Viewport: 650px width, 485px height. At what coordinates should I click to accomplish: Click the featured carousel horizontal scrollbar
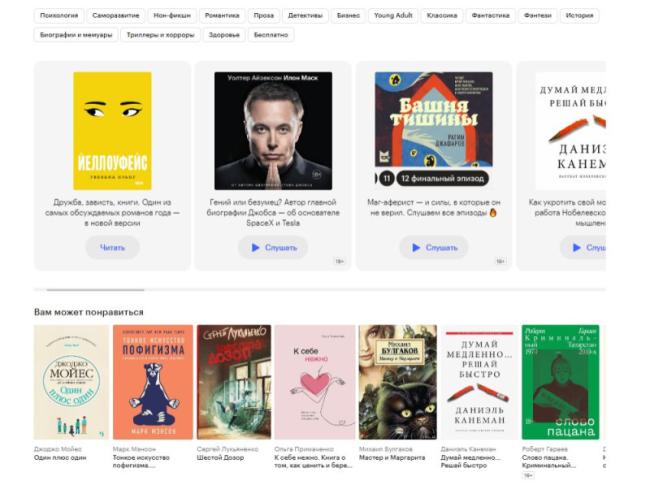pos(90,290)
